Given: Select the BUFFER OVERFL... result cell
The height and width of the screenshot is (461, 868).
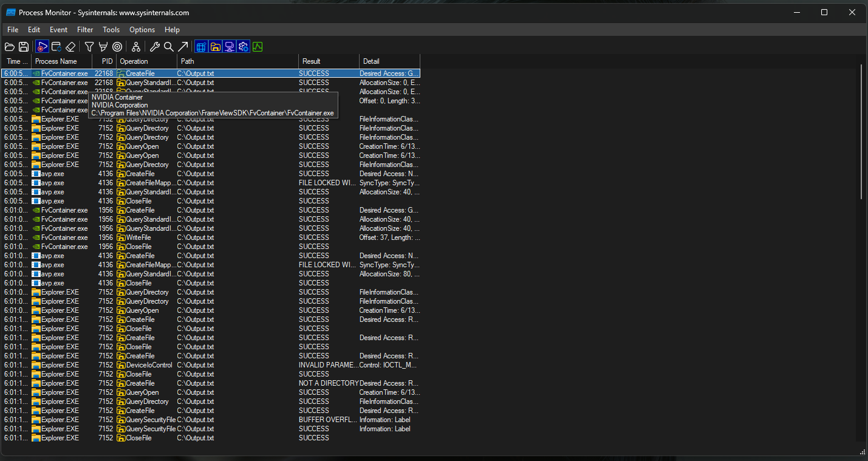Looking at the screenshot, I should point(327,420).
